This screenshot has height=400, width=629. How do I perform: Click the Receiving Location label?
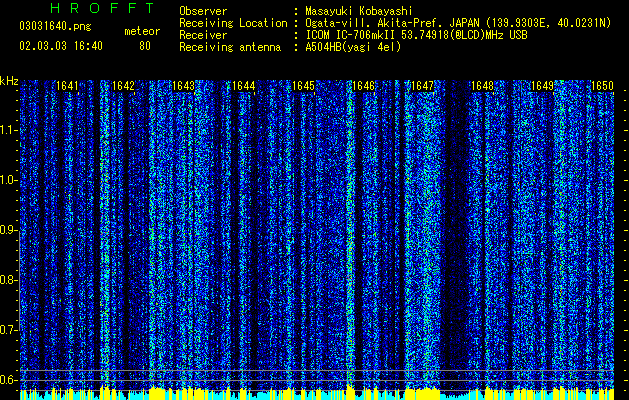click(x=233, y=23)
